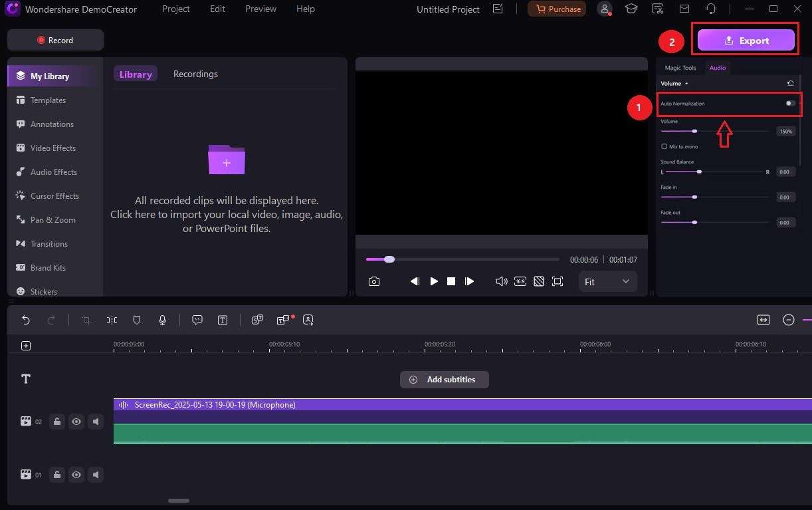This screenshot has width=812, height=510.
Task: Select the Audio properties tab
Action: point(718,68)
